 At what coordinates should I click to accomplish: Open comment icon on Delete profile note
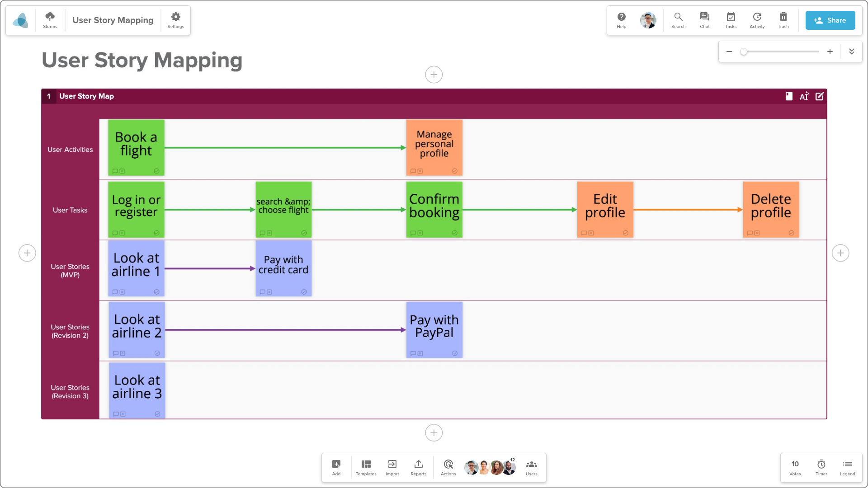(750, 233)
